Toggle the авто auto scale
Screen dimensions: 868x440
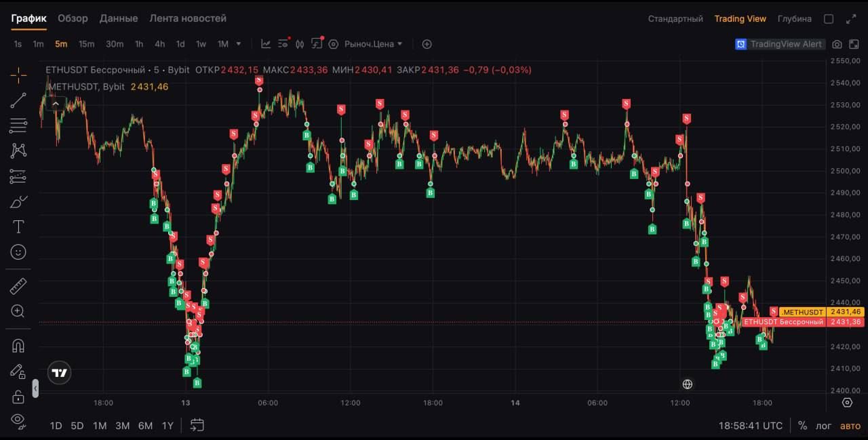pyautogui.click(x=850, y=426)
